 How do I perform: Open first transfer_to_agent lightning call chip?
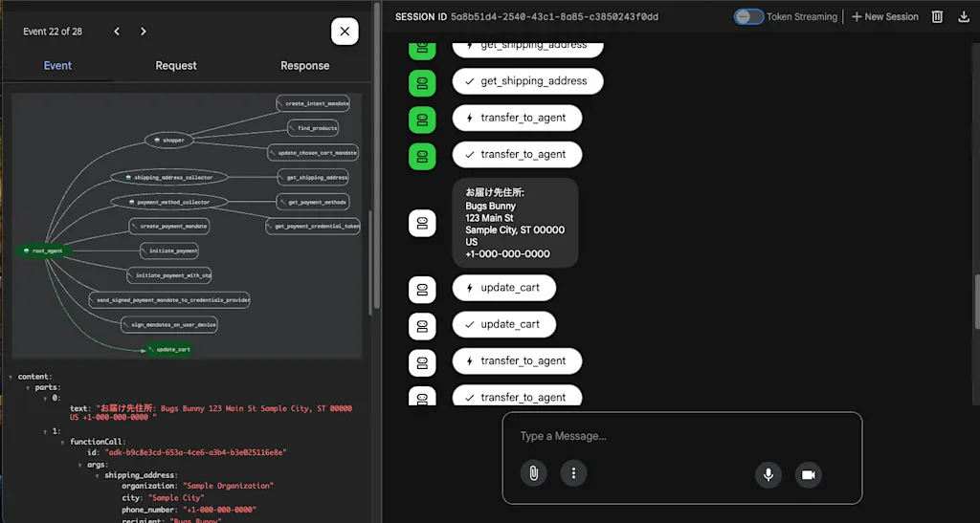pos(517,118)
